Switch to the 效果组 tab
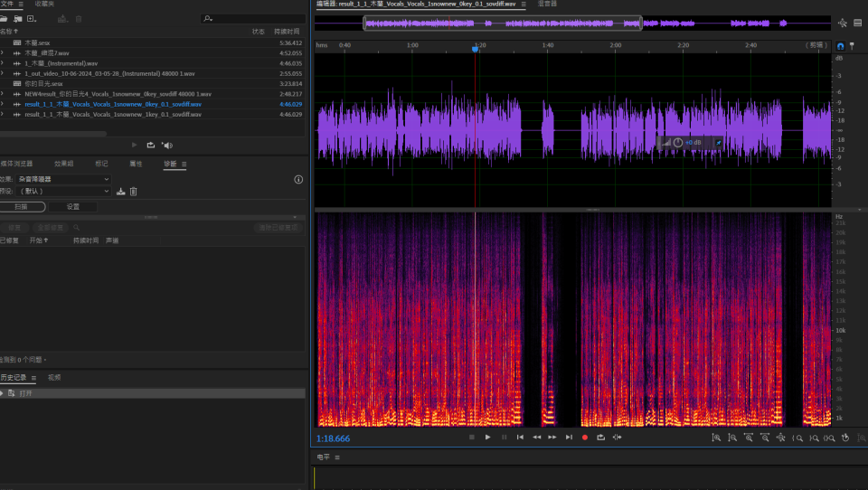This screenshot has width=868, height=490. coord(63,164)
